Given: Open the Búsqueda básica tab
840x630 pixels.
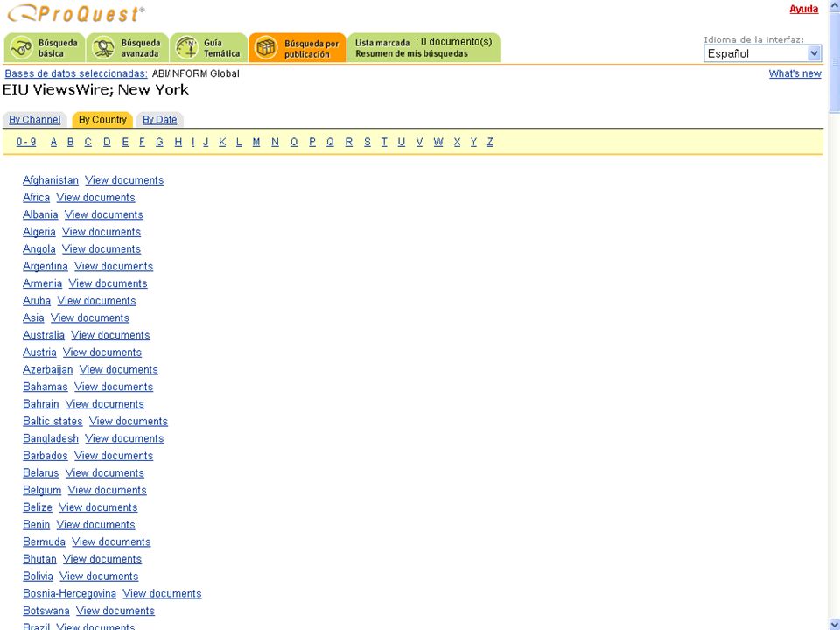Looking at the screenshot, I should coord(45,48).
